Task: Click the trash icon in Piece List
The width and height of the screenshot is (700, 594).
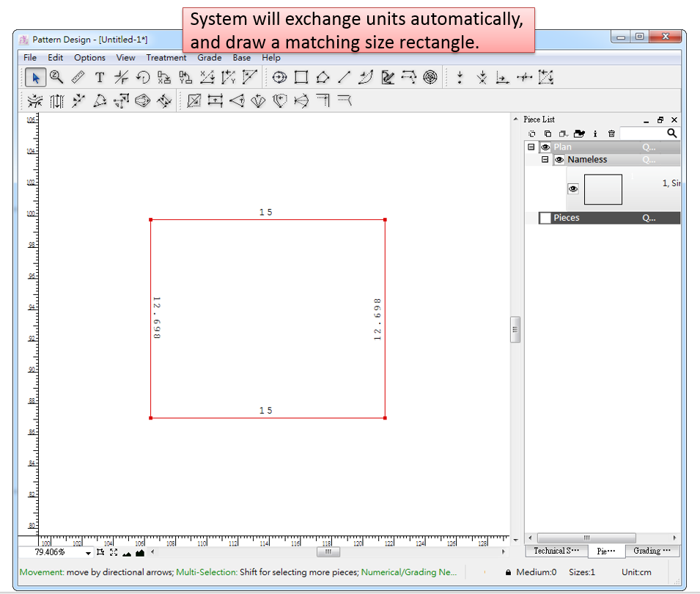Action: tap(611, 133)
